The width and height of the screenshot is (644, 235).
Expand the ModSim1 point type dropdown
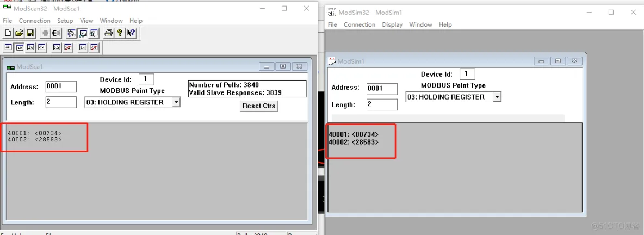(x=497, y=97)
